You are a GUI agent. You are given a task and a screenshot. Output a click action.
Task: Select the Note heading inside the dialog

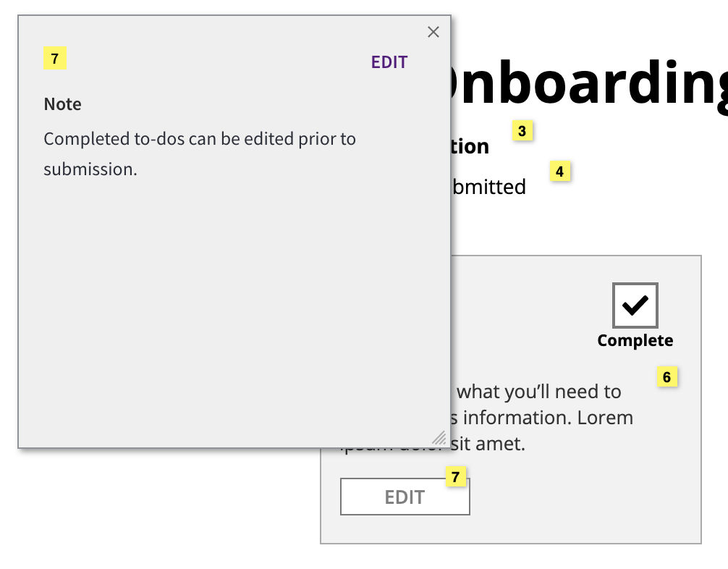point(62,104)
